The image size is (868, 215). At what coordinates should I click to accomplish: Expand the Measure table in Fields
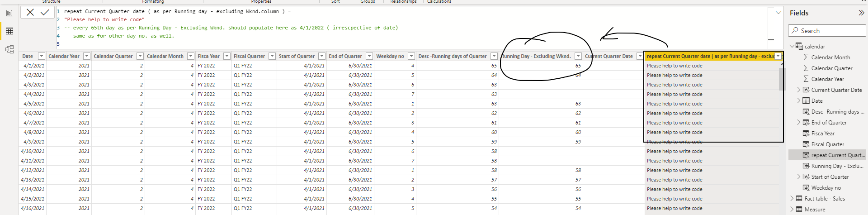tap(792, 210)
